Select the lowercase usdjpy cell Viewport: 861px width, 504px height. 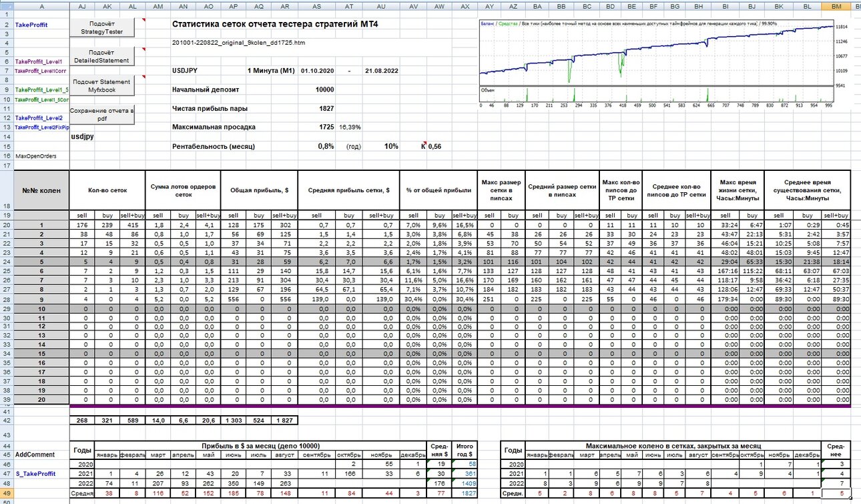tap(82, 136)
